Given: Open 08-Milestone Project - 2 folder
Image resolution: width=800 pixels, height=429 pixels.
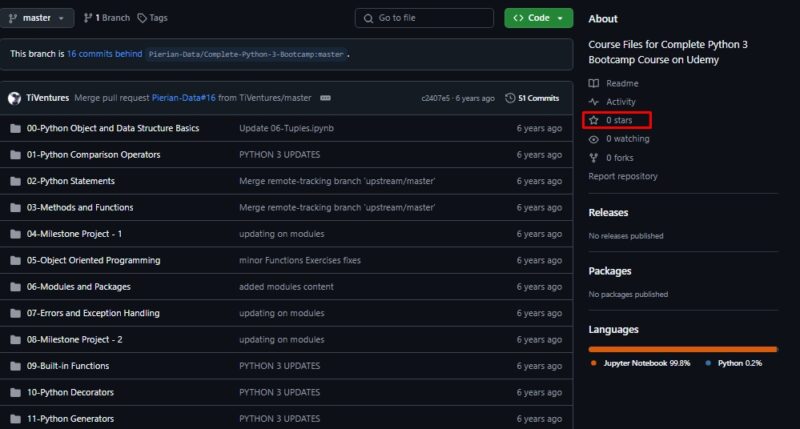Looking at the screenshot, I should 74,340.
